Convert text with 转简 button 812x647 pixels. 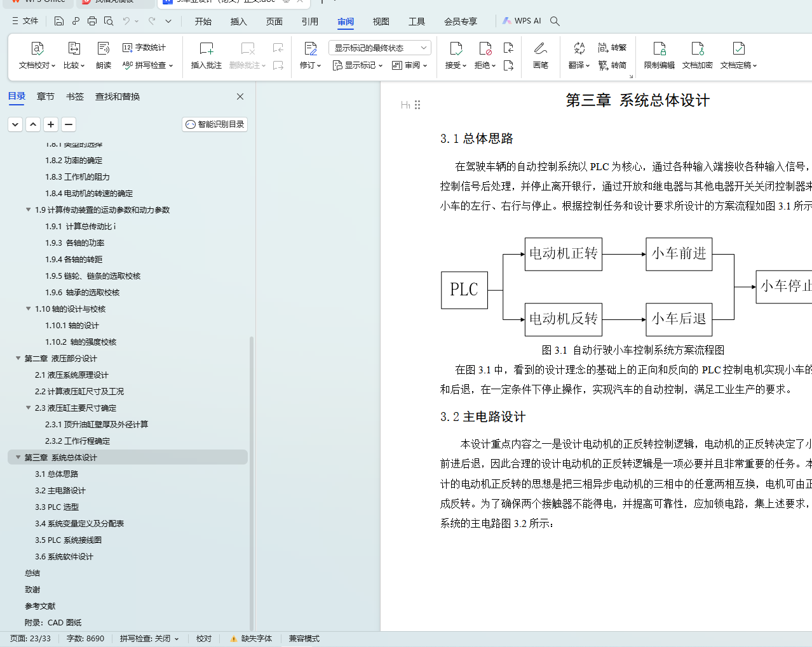(x=612, y=65)
